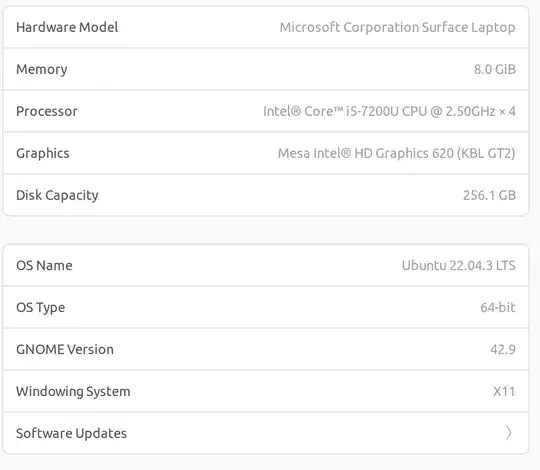
Task: Open the Software Updates row
Action: [x=266, y=433]
